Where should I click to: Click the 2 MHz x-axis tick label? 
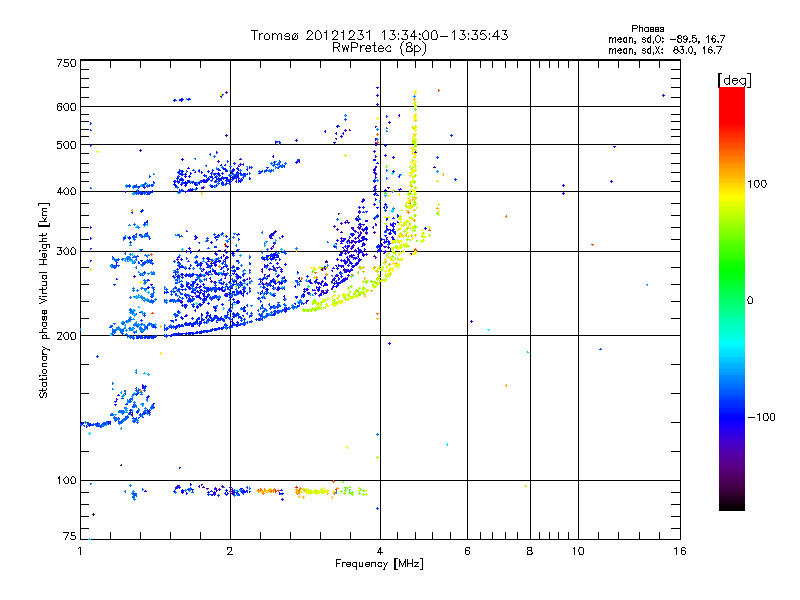(x=230, y=551)
